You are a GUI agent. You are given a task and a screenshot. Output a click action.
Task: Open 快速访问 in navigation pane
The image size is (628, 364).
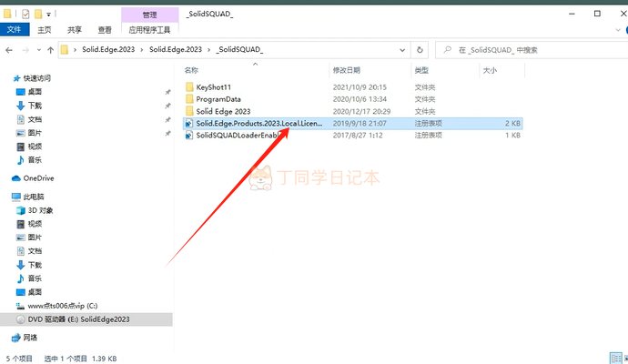[x=36, y=78]
